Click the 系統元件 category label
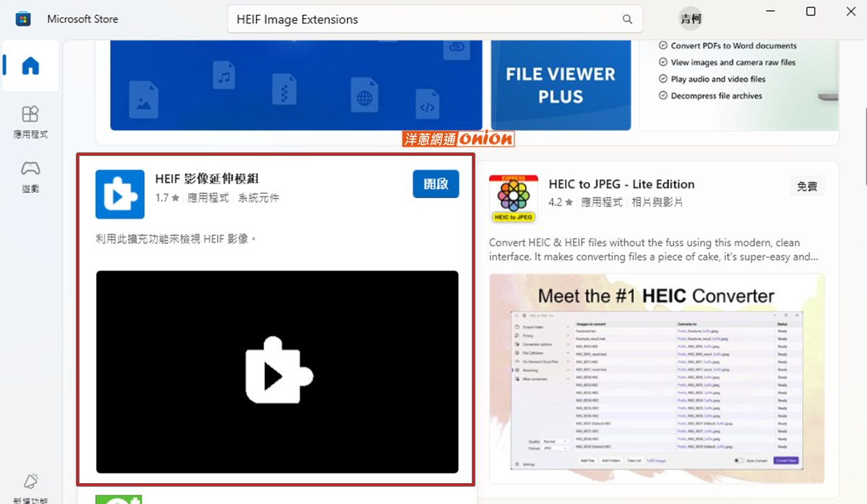Image resolution: width=867 pixels, height=504 pixels. [x=259, y=198]
